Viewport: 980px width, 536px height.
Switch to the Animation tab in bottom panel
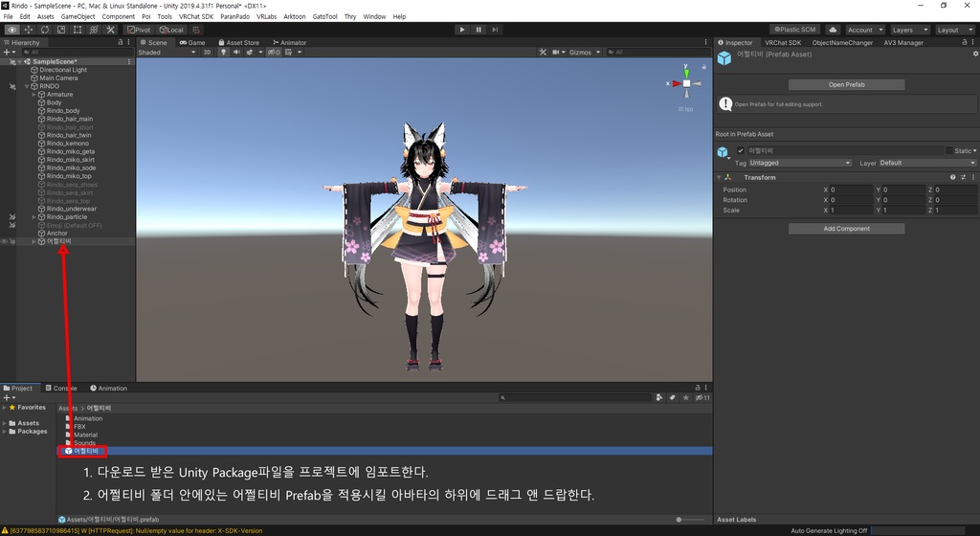click(108, 388)
